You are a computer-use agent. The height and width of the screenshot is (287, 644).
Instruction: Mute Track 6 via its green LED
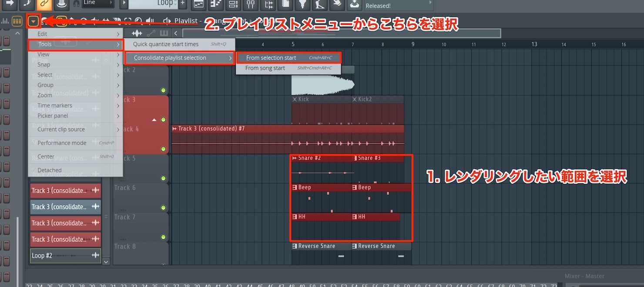pyautogui.click(x=163, y=208)
